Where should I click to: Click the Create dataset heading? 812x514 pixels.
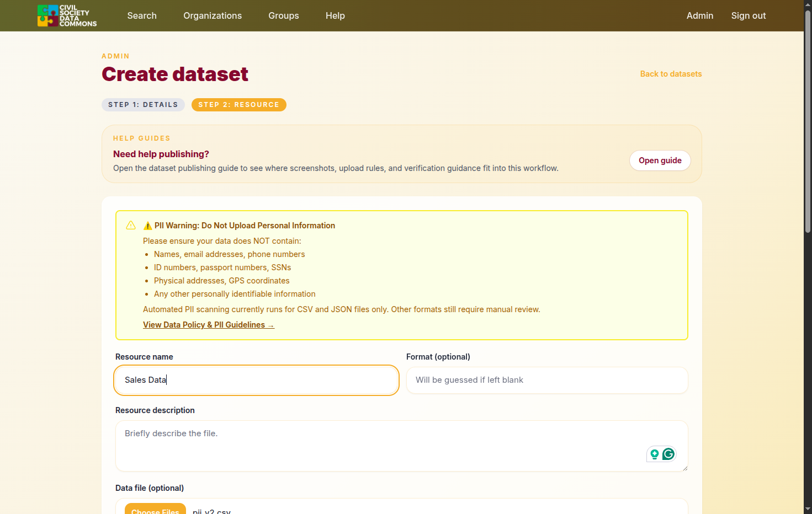click(175, 74)
